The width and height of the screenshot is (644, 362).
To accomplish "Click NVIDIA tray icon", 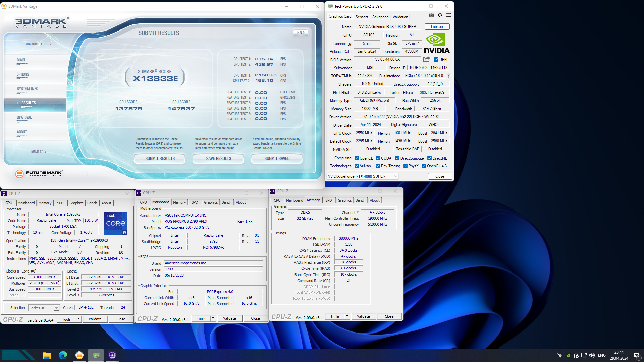I will [568, 355].
